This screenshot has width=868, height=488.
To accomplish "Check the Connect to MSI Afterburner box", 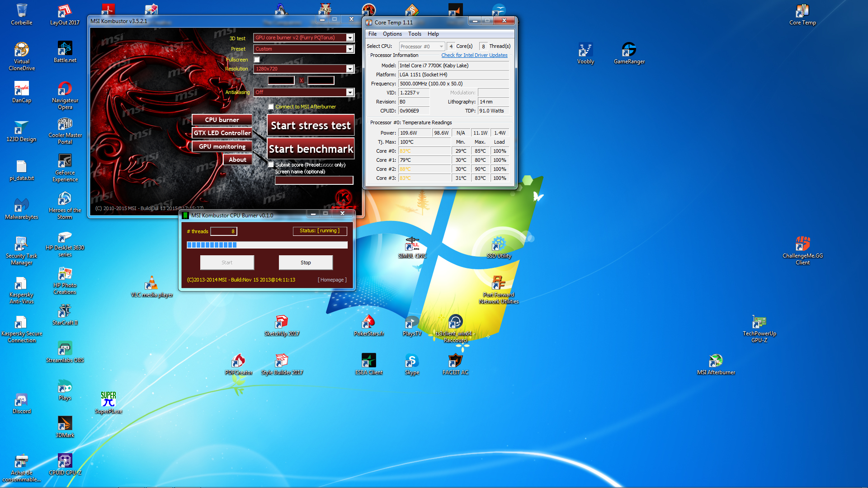I will pyautogui.click(x=271, y=107).
